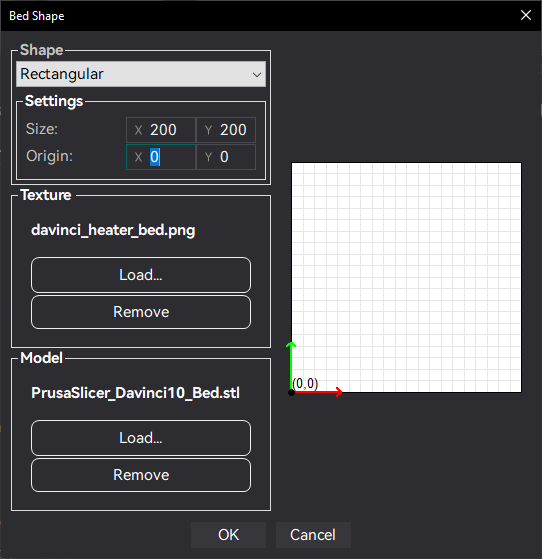Cancel the Bed Shape dialog
542x559 pixels.
313,535
